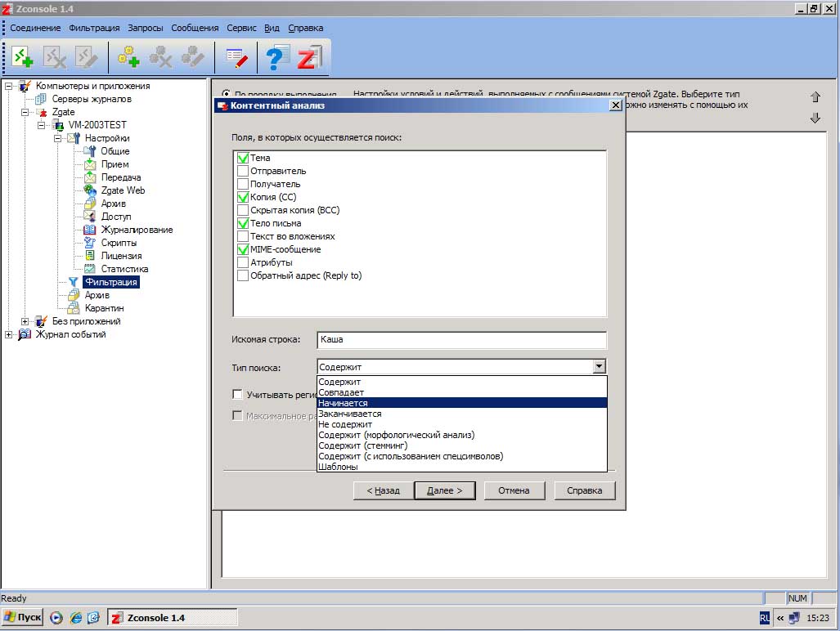Screen dimensions: 840x631
Task: Expand Без приложений tree branch
Action: coord(25,321)
